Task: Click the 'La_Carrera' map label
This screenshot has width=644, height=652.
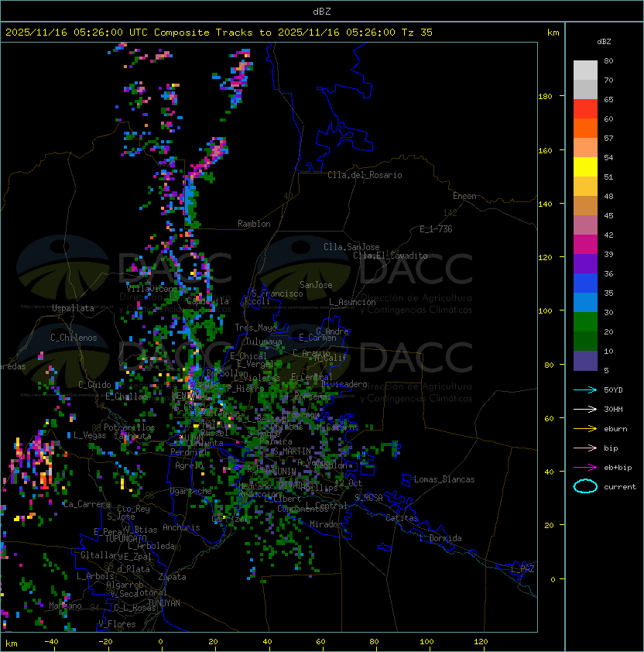Action: tap(87, 504)
